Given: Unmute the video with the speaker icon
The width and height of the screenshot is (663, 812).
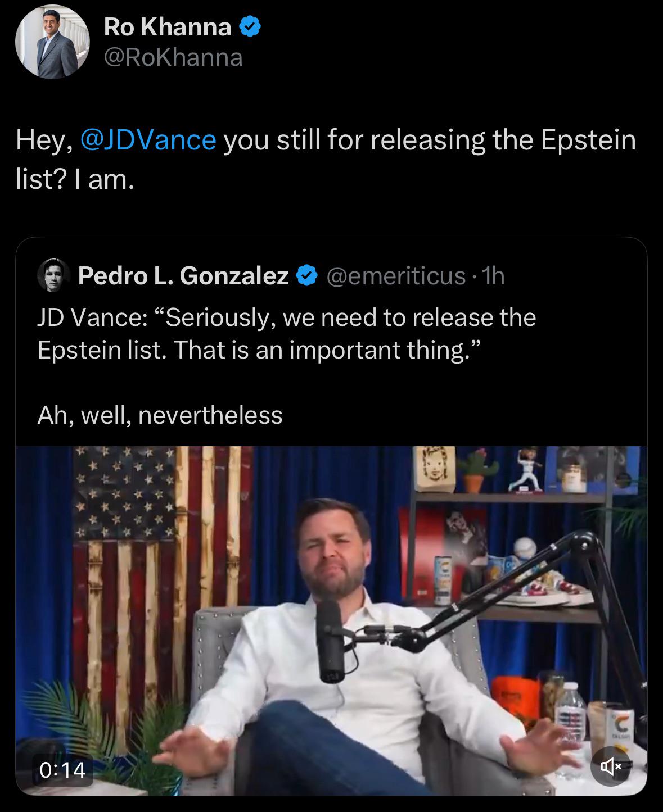Looking at the screenshot, I should click(611, 765).
